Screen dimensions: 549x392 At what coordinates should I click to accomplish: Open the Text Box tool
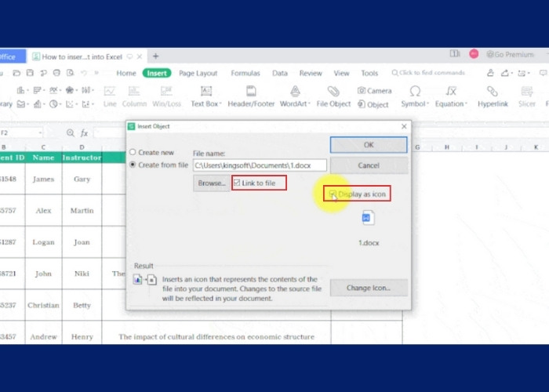tap(205, 96)
